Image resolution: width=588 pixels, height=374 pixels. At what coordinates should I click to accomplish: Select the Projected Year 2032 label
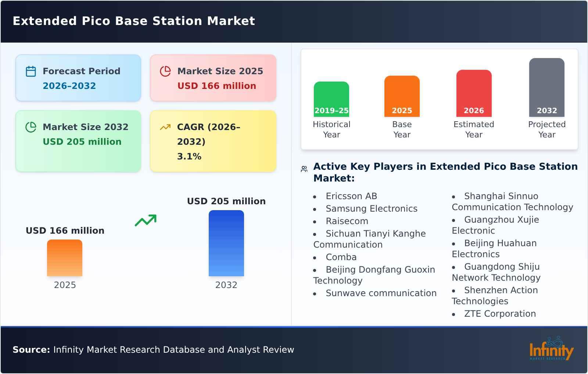(546, 129)
